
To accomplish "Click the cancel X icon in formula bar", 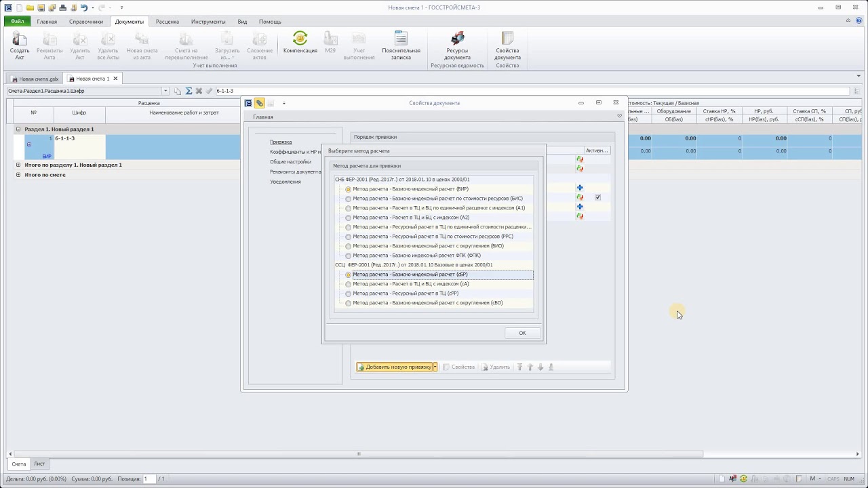I will coord(199,91).
